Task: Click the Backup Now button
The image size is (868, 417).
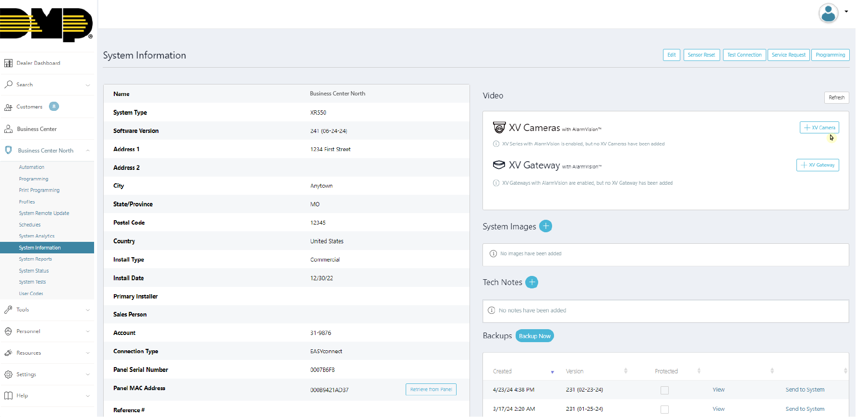Action: coord(534,336)
